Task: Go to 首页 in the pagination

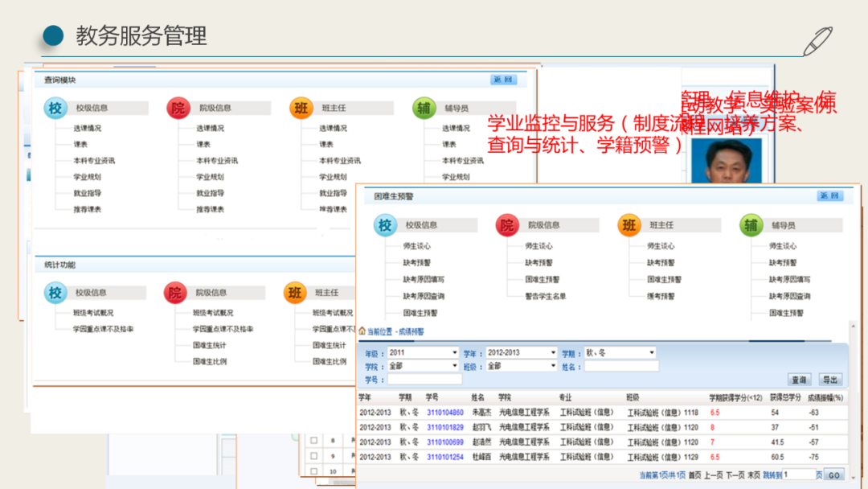Action: pyautogui.click(x=694, y=475)
